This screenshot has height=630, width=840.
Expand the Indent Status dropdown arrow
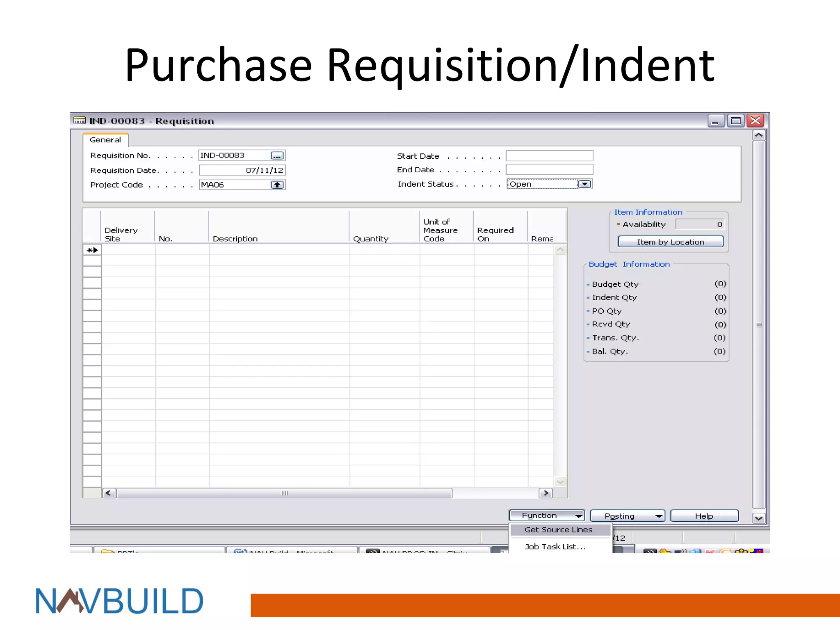point(584,184)
